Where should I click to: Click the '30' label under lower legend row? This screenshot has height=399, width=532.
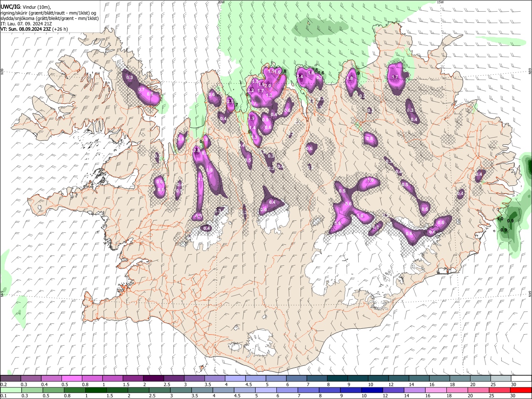[x=513, y=396]
